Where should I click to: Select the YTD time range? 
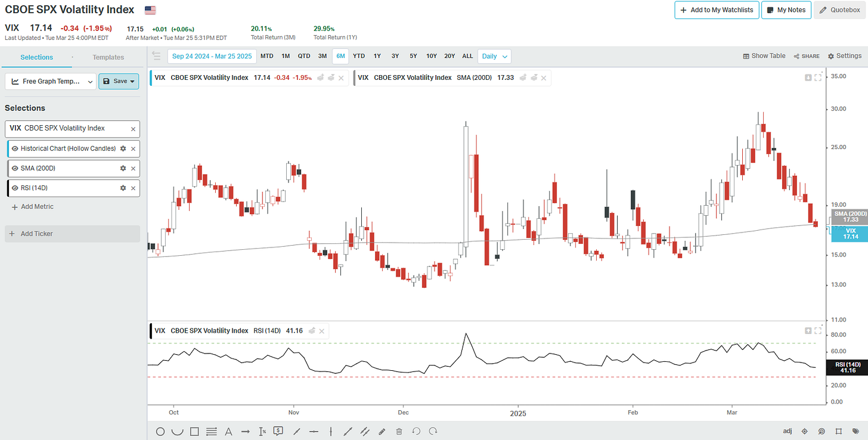(x=359, y=56)
